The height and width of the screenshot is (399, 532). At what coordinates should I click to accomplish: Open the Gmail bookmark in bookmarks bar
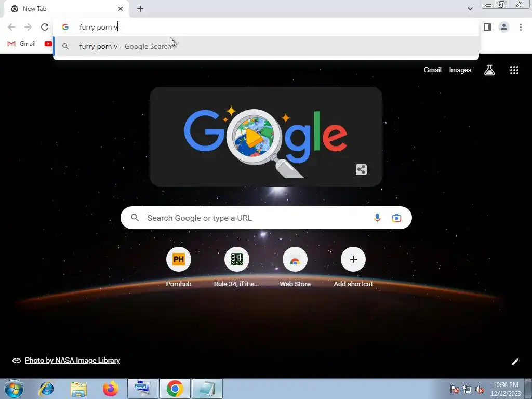pyautogui.click(x=21, y=44)
